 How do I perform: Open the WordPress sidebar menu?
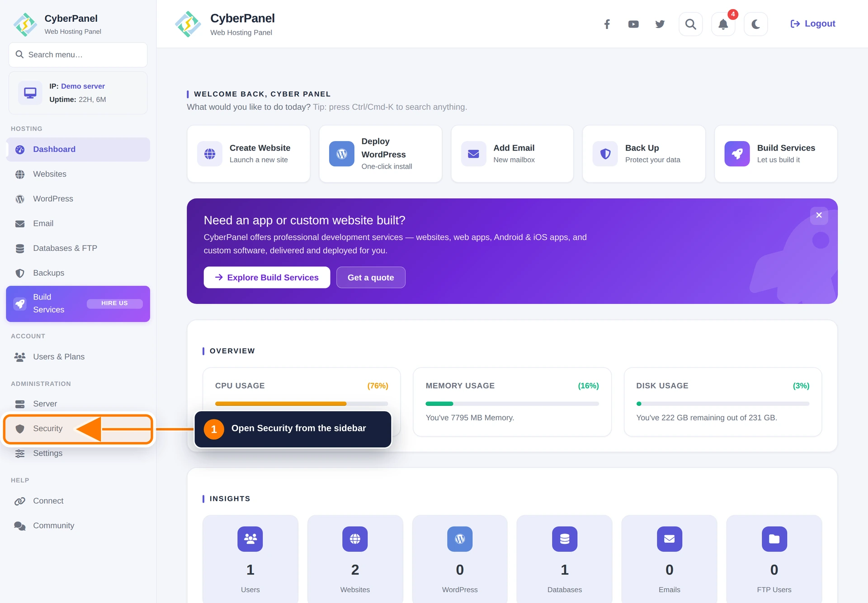[x=78, y=199]
